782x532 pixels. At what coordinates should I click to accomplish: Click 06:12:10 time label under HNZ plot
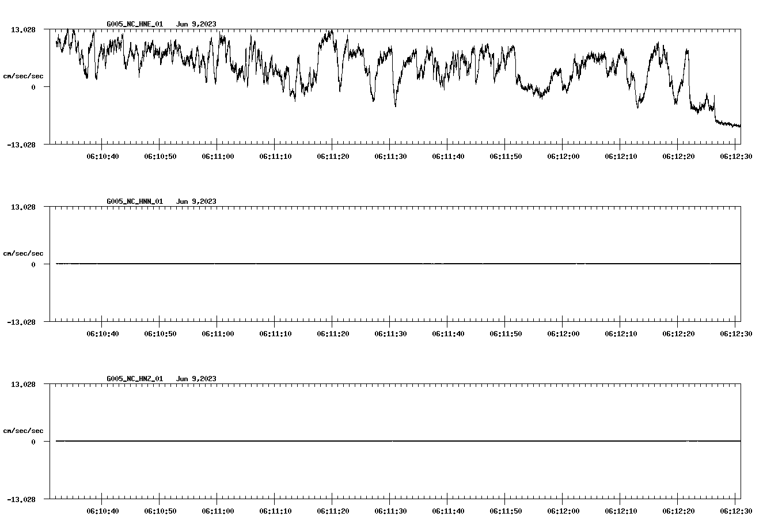621,511
